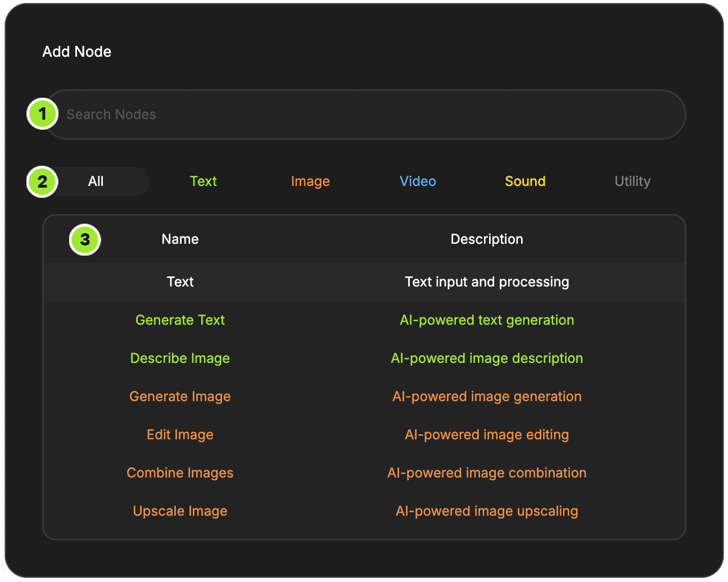
Task: Click numbered badge 2 beside All tab
Action: pos(43,182)
